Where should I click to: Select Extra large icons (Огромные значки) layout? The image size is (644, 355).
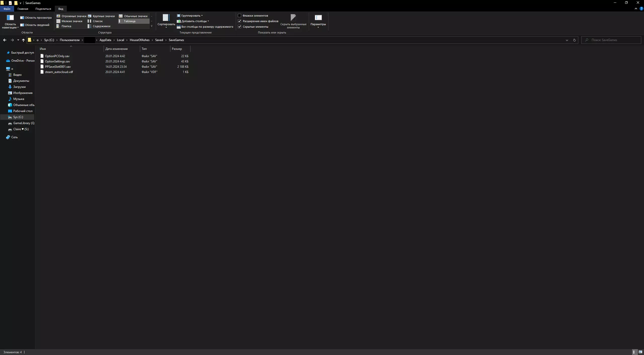pyautogui.click(x=71, y=16)
